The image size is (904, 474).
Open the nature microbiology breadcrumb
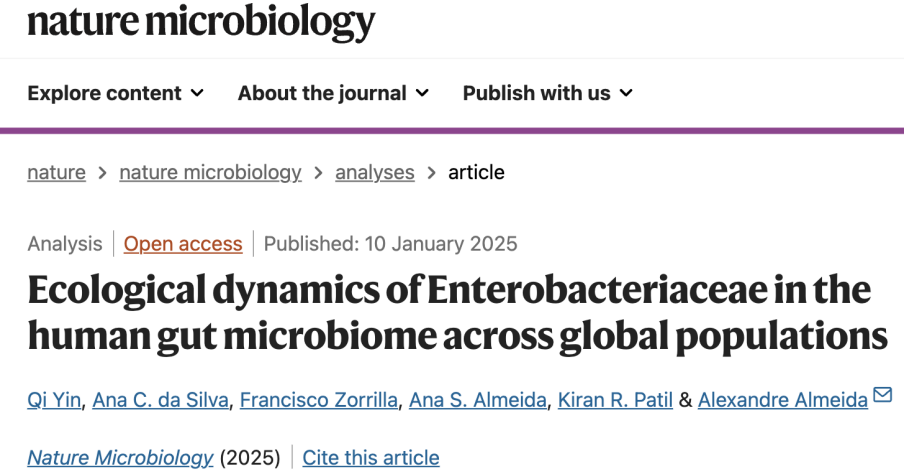click(x=210, y=172)
